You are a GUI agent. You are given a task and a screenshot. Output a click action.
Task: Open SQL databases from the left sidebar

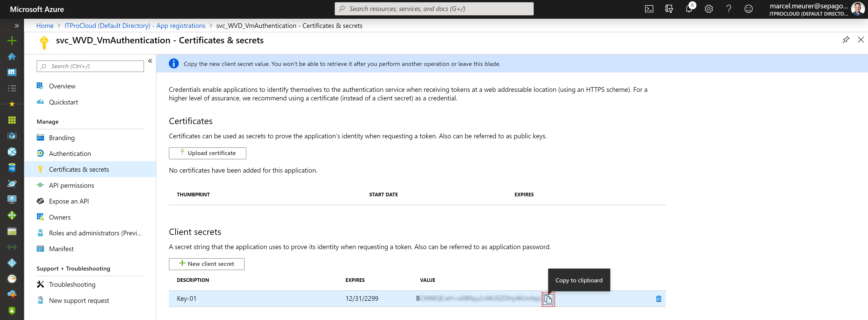click(12, 168)
